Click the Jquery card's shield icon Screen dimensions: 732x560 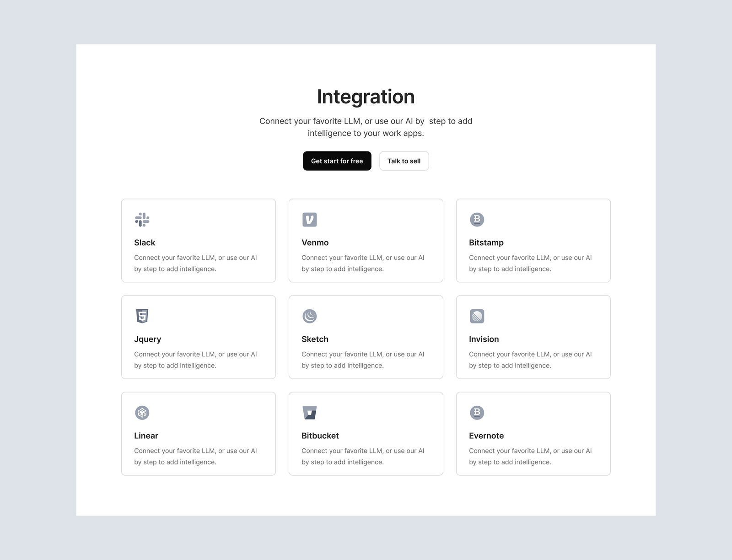pyautogui.click(x=142, y=316)
